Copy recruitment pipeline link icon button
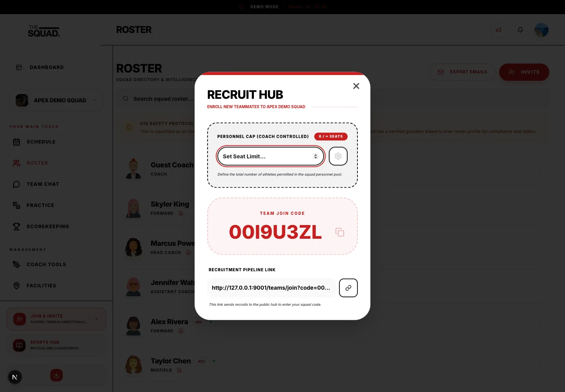 point(348,288)
